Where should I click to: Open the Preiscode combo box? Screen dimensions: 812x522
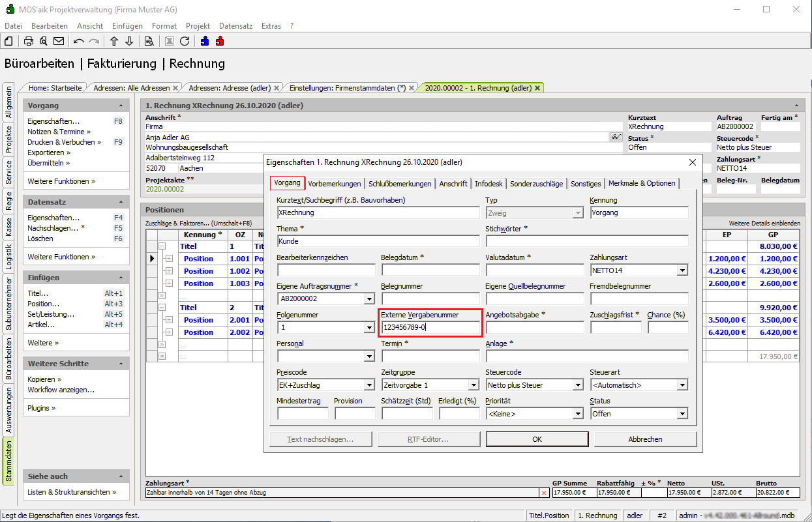click(x=369, y=385)
